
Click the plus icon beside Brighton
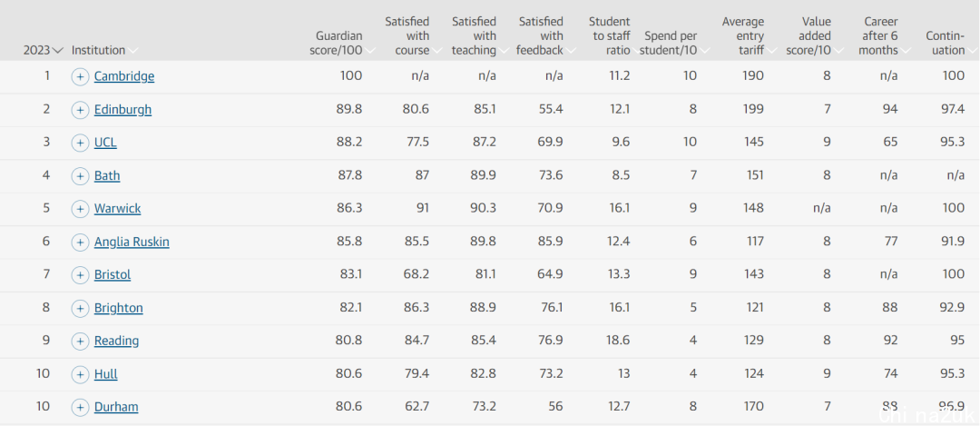click(80, 309)
